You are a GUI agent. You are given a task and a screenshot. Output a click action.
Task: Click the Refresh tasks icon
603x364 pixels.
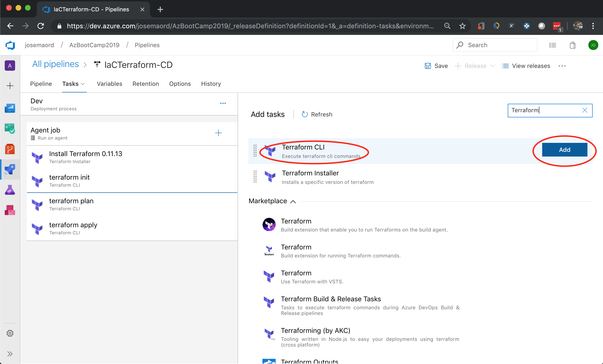pos(304,114)
